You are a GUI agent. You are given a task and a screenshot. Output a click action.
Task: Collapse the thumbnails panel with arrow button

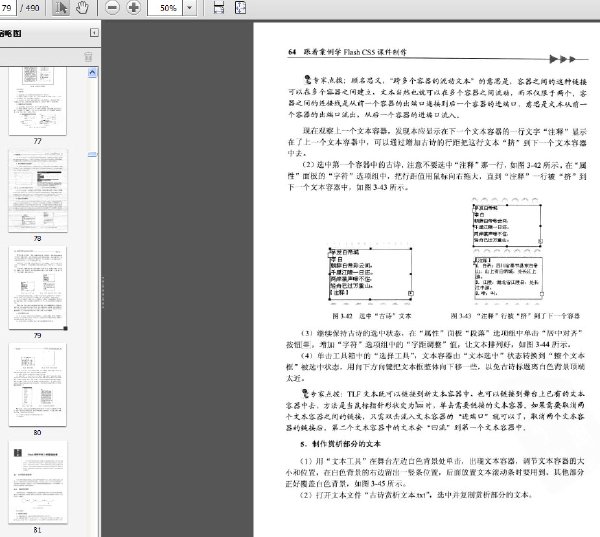coord(94,33)
